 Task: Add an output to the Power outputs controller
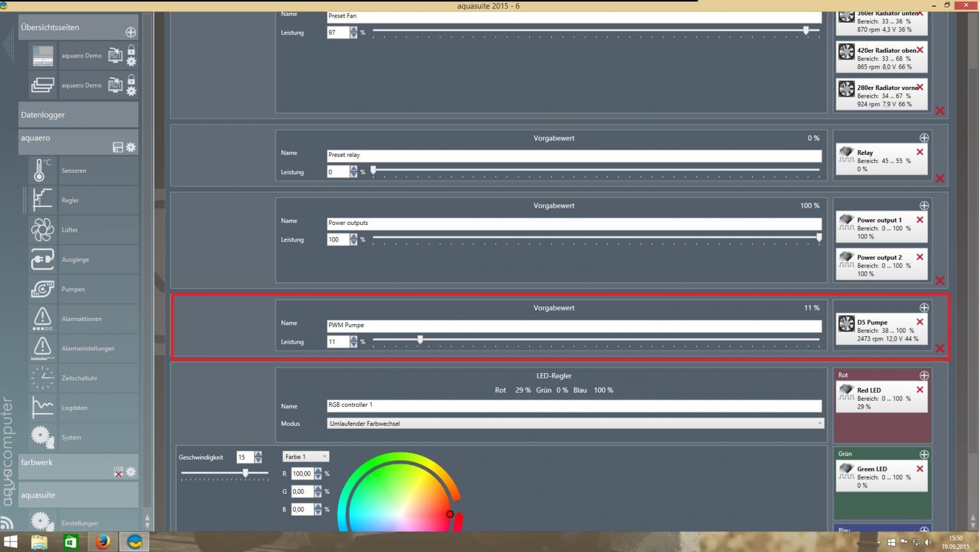(924, 205)
